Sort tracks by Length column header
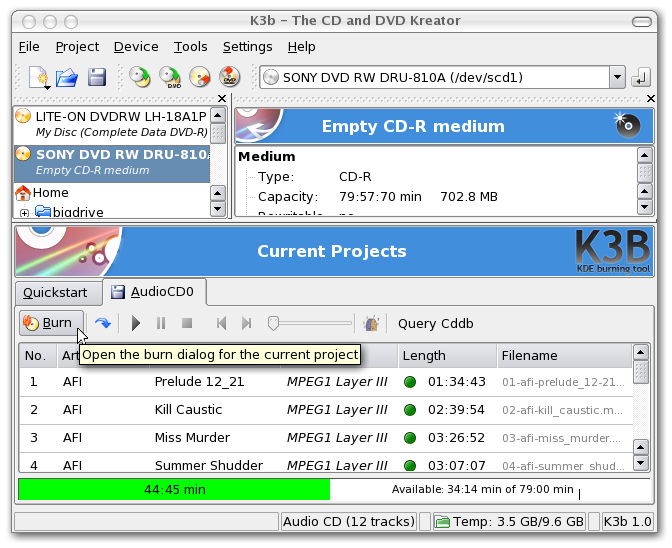Viewport: 672px width, 548px height. 447,356
